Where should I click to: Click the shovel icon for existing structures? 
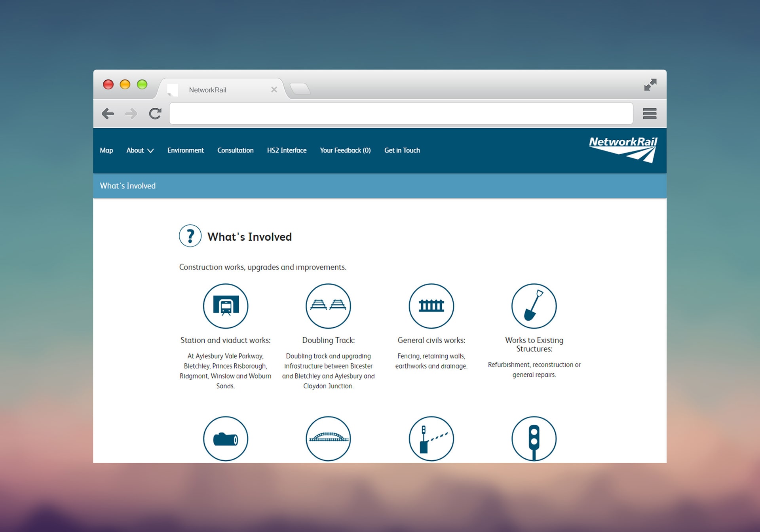point(534,306)
